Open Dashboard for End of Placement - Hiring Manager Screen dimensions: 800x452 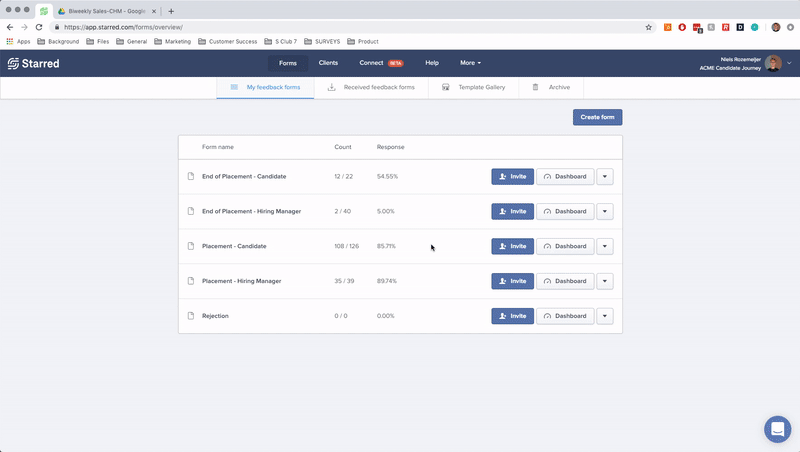565,211
